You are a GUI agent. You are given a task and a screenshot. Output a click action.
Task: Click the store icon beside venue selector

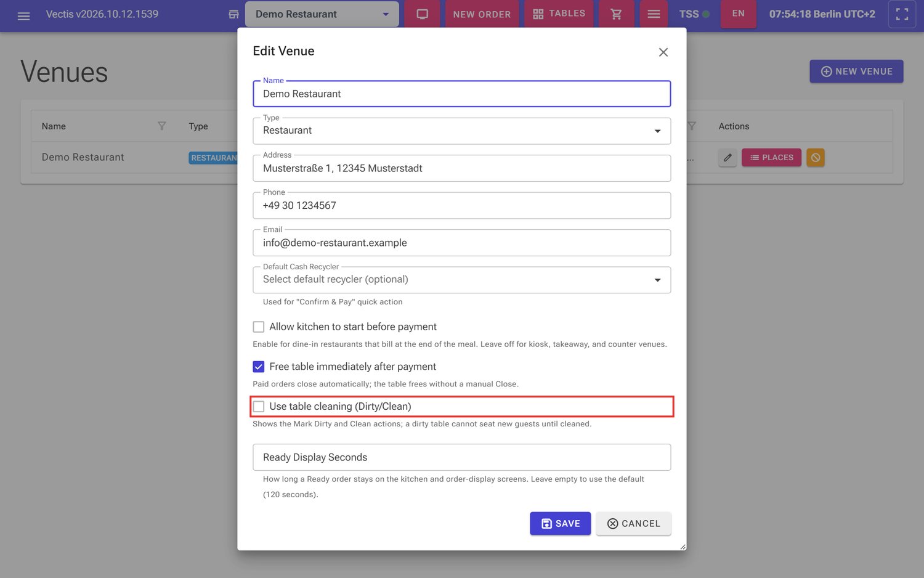(x=233, y=14)
